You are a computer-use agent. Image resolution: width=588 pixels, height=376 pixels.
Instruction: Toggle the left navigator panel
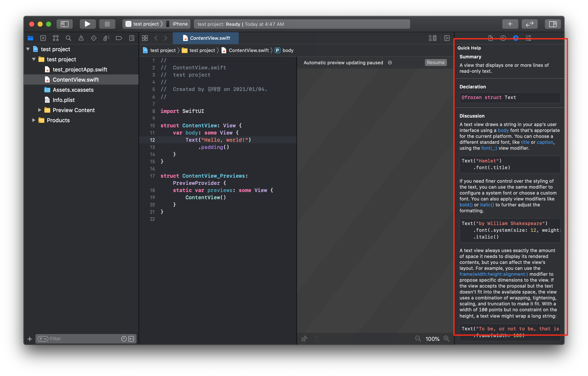[64, 24]
